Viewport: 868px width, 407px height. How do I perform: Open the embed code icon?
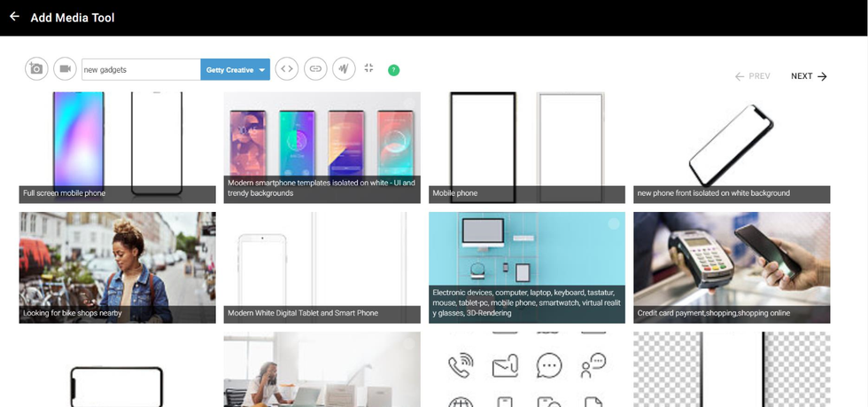click(286, 69)
